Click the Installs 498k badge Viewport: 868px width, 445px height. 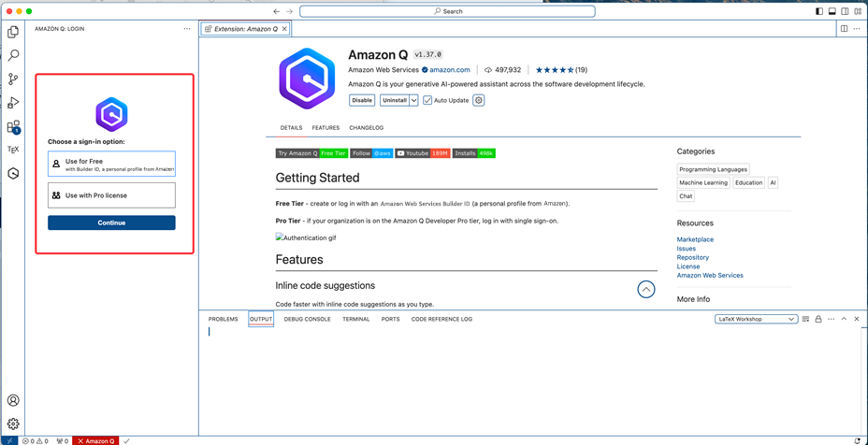tap(474, 153)
